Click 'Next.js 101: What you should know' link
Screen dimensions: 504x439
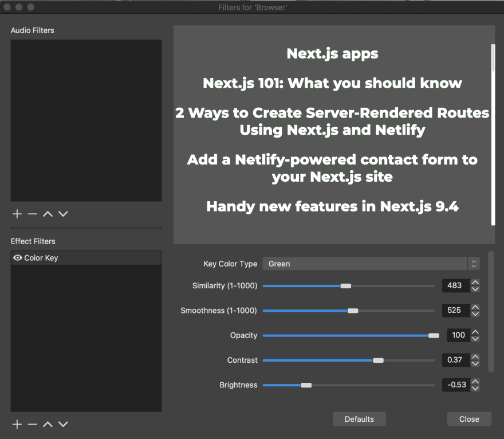point(332,83)
